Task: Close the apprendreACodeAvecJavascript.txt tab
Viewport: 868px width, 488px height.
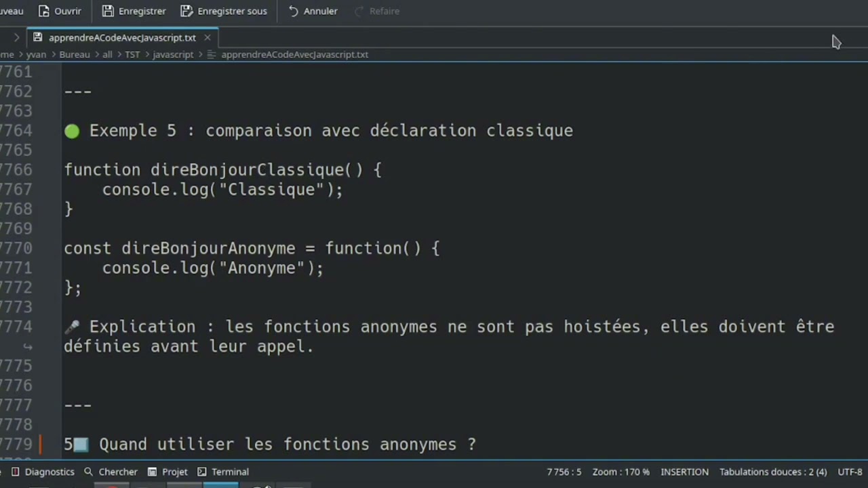Action: pyautogui.click(x=207, y=37)
